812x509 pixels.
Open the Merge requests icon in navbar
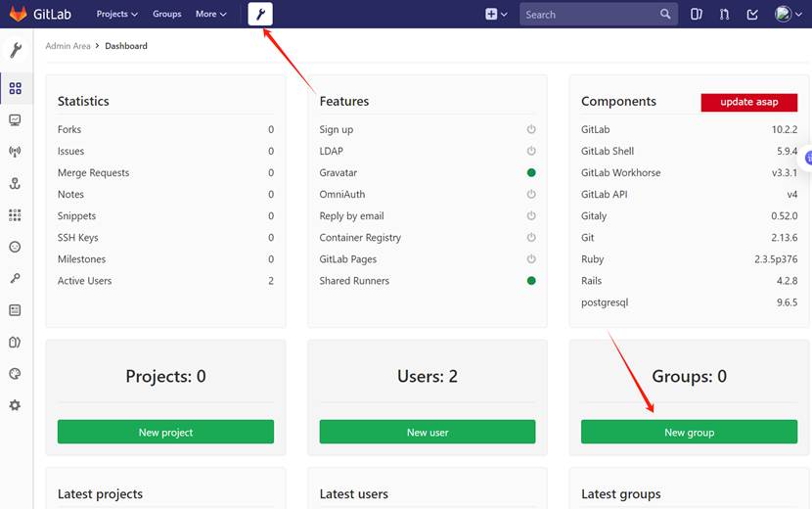[x=725, y=14]
